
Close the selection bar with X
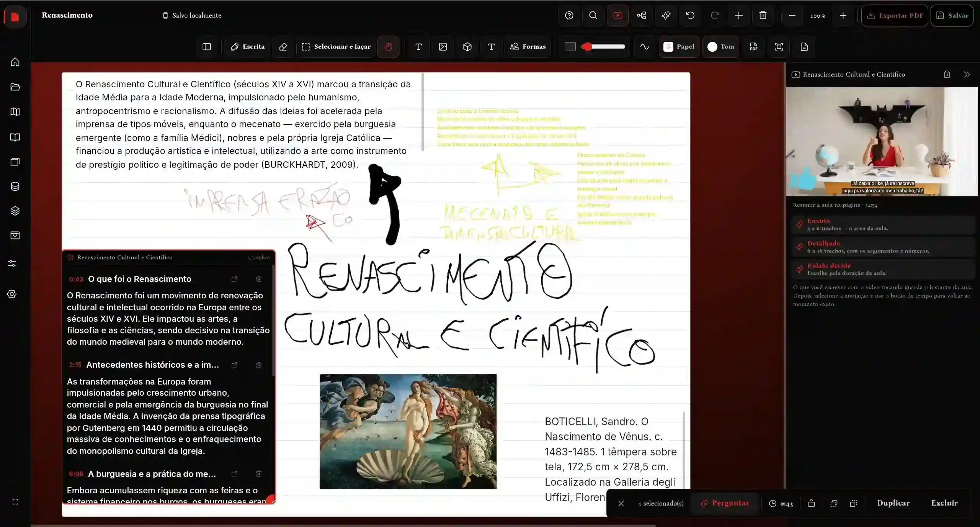point(621,503)
